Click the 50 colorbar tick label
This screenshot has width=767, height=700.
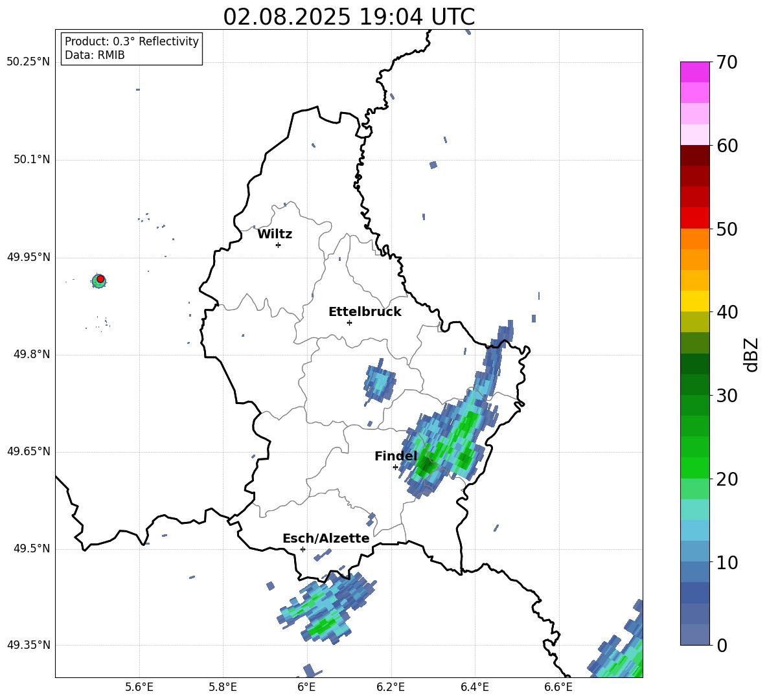(727, 229)
